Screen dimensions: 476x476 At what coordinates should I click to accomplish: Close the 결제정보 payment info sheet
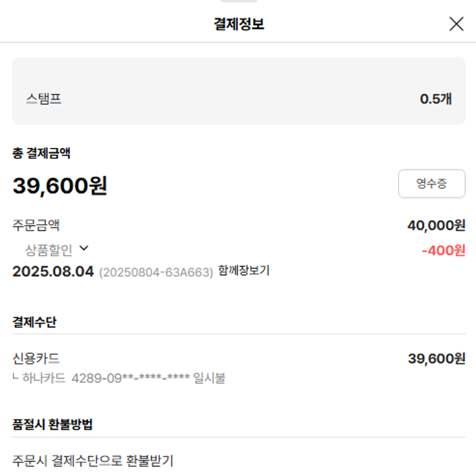(456, 24)
